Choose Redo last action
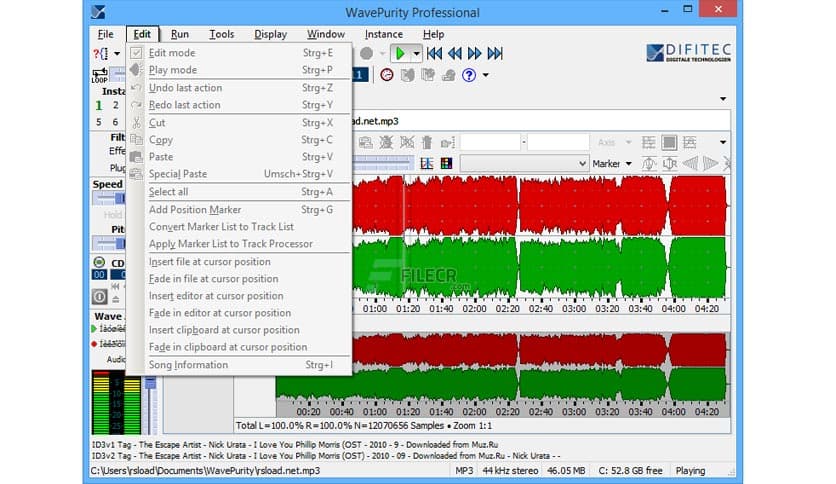The width and height of the screenshot is (836, 484). (239, 105)
